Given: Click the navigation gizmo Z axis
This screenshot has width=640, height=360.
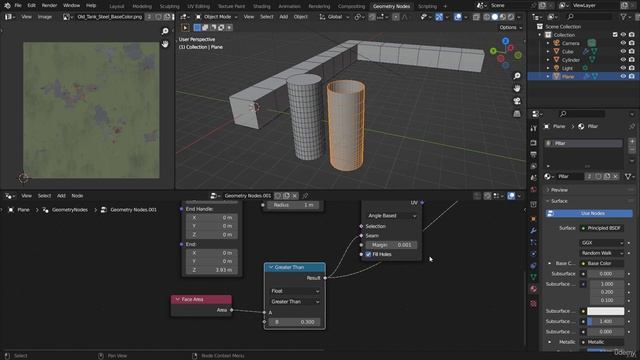Looking at the screenshot, I should pyautogui.click(x=505, y=41).
